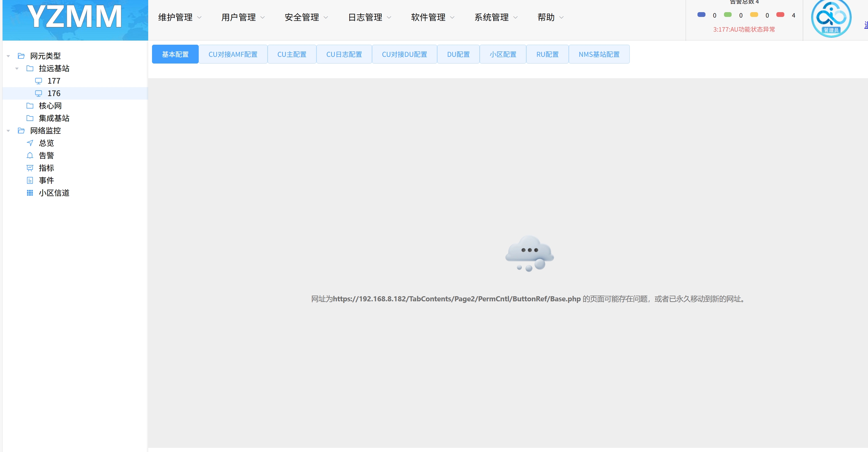Switch to the NMS基站配置 tab

pos(599,54)
